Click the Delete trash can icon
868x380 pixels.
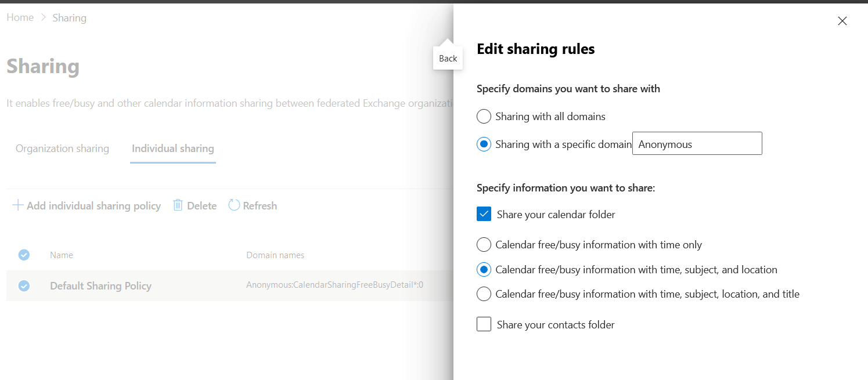tap(178, 205)
